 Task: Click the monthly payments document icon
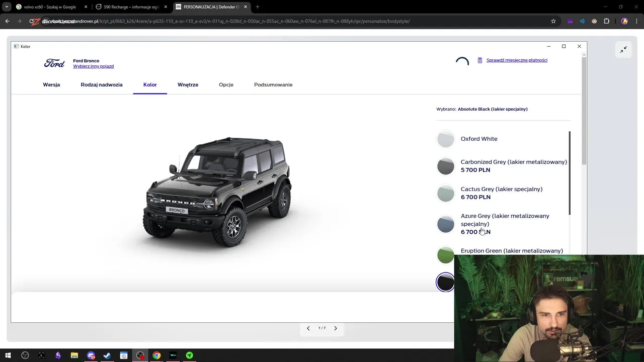(x=479, y=60)
